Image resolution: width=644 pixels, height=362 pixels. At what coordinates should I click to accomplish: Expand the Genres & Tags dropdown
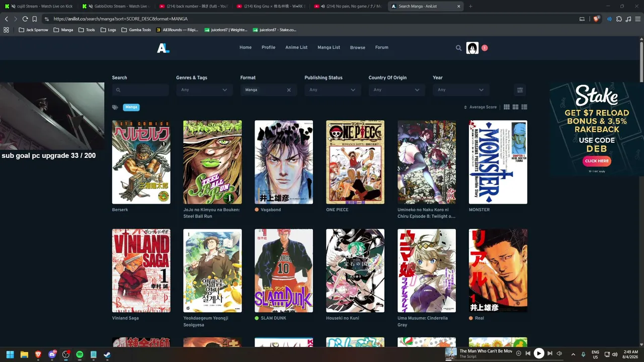click(x=204, y=90)
